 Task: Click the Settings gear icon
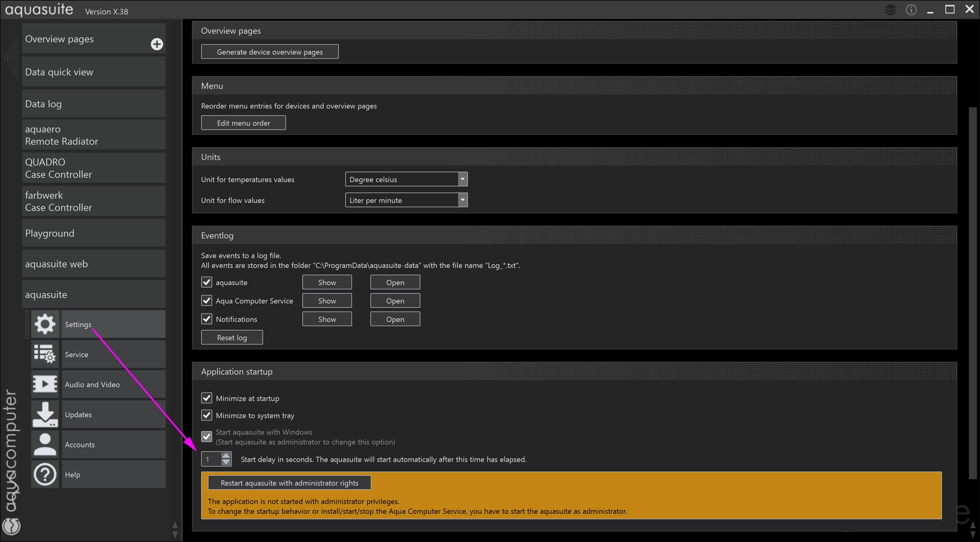point(45,324)
